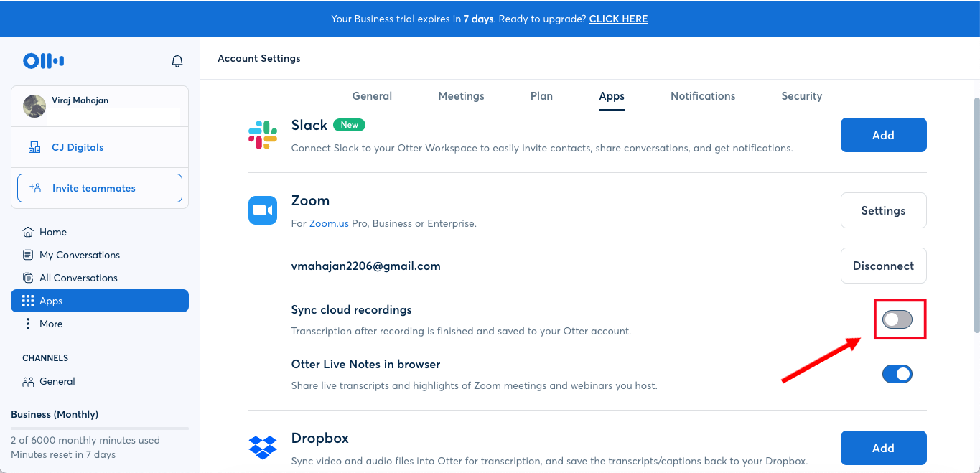Image resolution: width=980 pixels, height=473 pixels.
Task: Click the Account Settings heading
Action: pos(259,58)
